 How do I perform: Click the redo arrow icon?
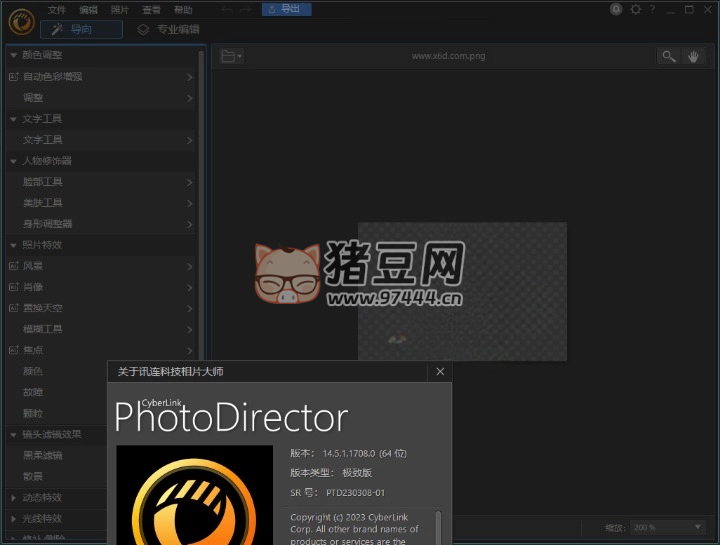click(245, 9)
